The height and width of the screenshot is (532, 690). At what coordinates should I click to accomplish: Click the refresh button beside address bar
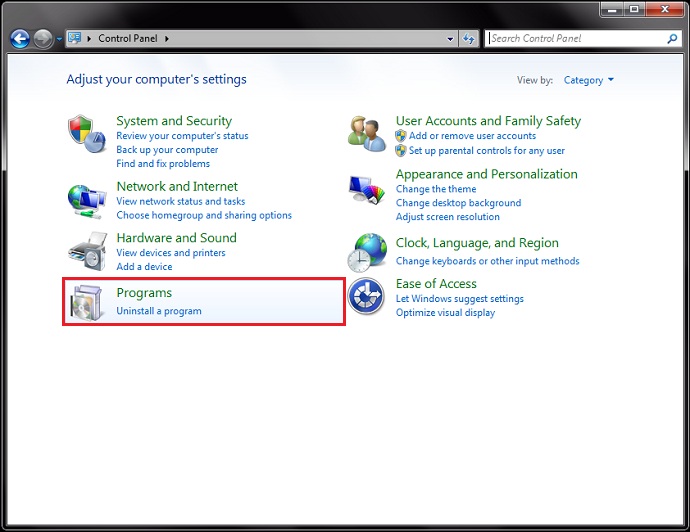[469, 39]
